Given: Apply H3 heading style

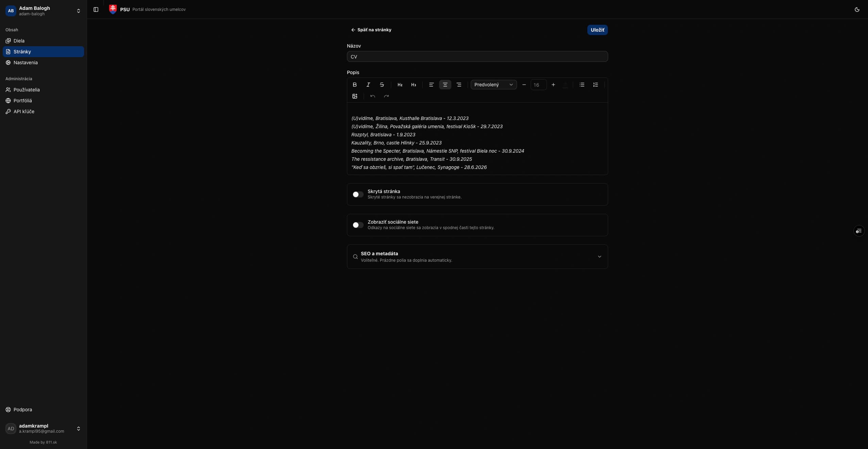Looking at the screenshot, I should click(414, 85).
